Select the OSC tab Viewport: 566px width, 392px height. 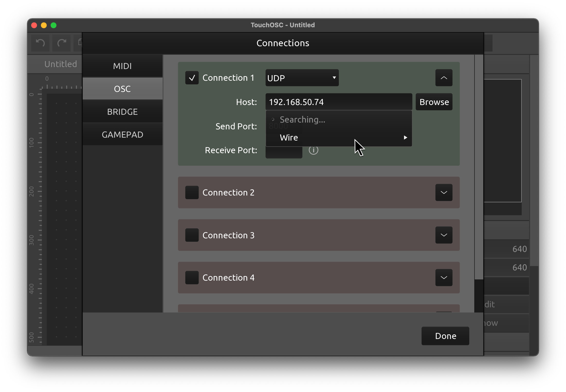122,89
